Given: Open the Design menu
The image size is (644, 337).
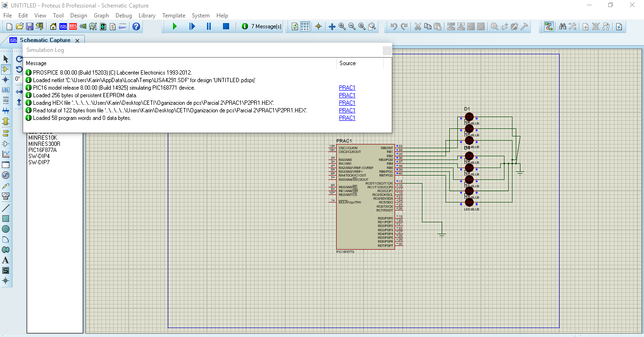Looking at the screenshot, I should point(79,15).
